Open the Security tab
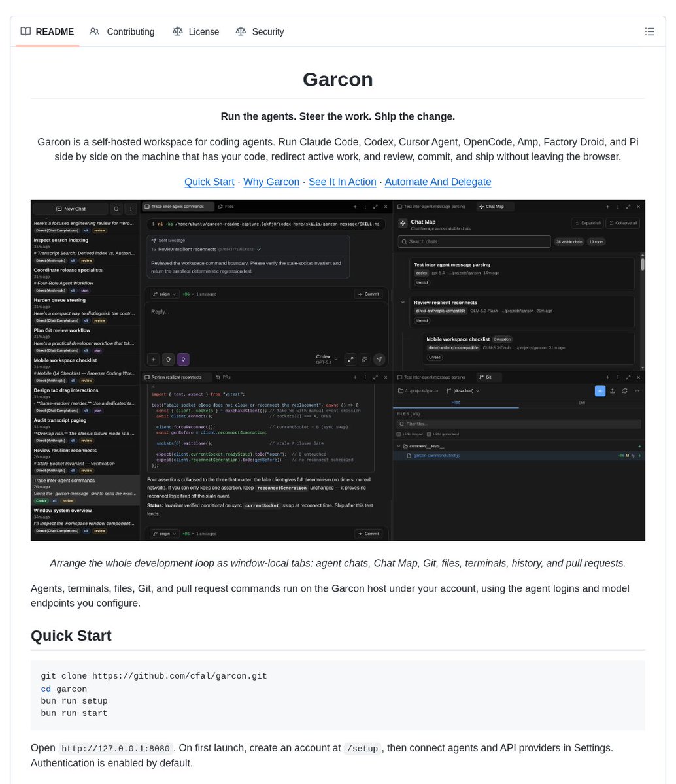This screenshot has width=676, height=784. 260,31
